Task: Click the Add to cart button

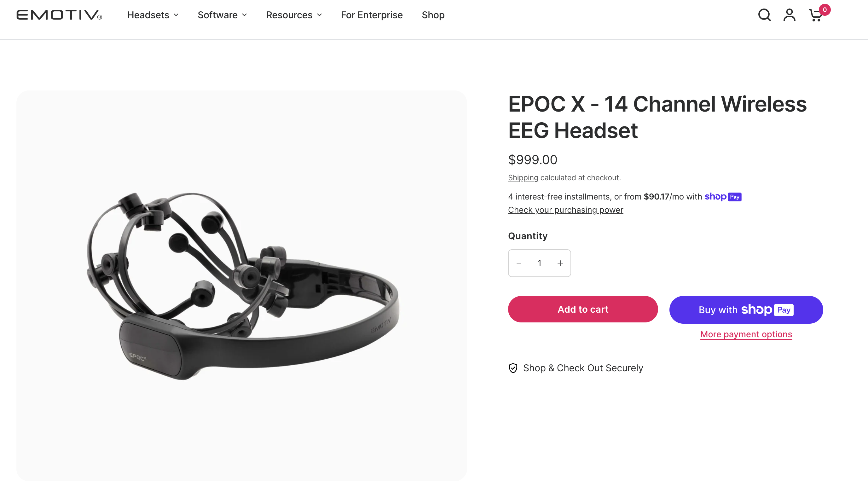Action: (583, 310)
